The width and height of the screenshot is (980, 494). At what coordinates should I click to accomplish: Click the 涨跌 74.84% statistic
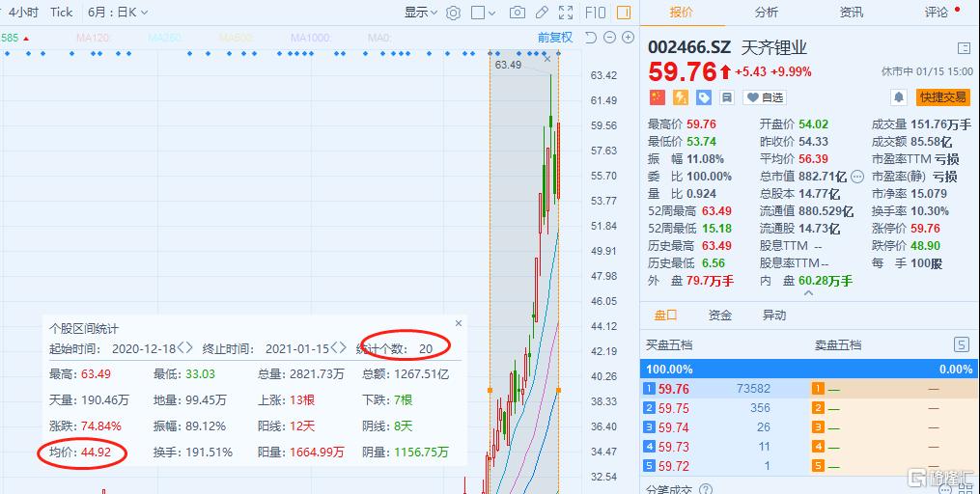86,426
